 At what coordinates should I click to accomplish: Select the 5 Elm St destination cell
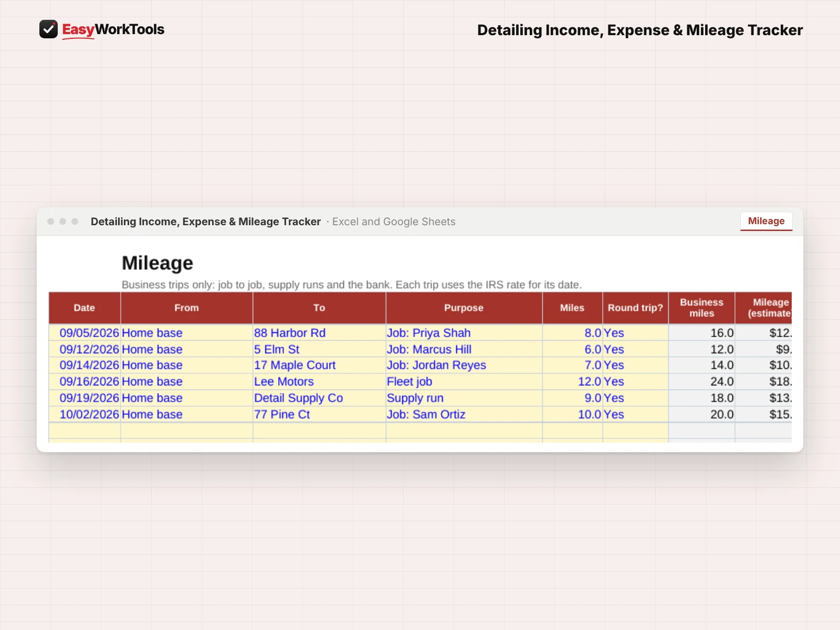coord(319,349)
